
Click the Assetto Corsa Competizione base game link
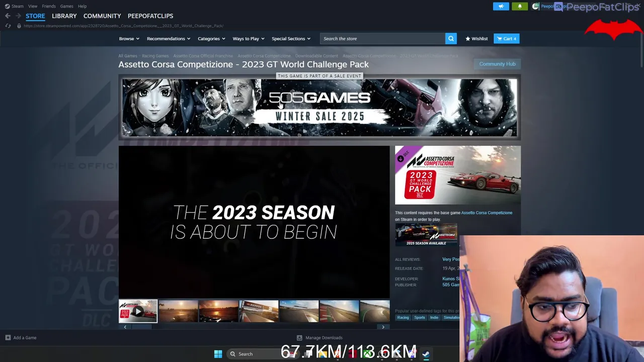[x=487, y=213]
